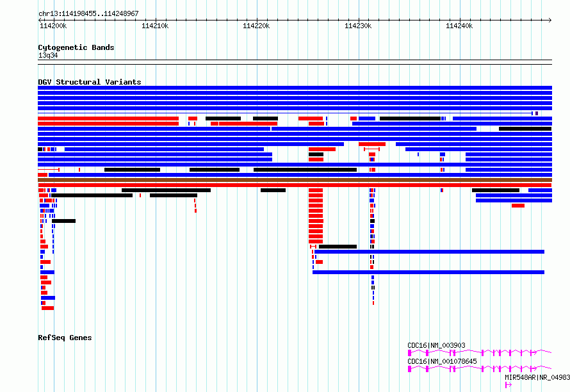Click the lone red variant bar near 114245k
This screenshot has height=392, width=570.
point(518,206)
